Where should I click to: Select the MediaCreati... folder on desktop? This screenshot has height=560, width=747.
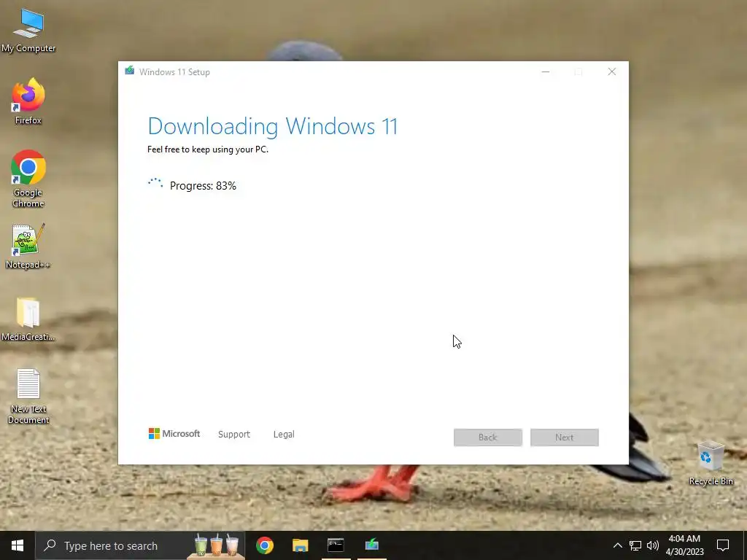point(28,319)
